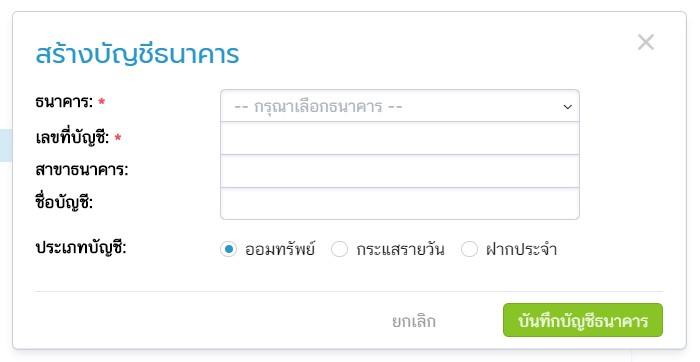700x362 pixels.
Task: Click the green บันทึกบัญชีธนาคาร button
Action: pos(583,320)
